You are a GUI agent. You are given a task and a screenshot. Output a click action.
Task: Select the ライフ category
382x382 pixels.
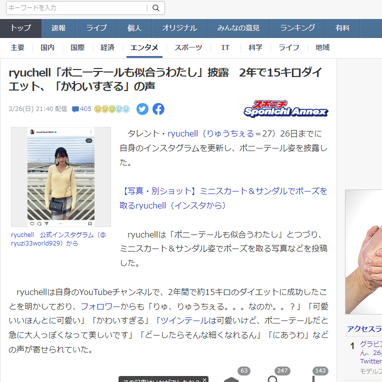[x=289, y=48]
